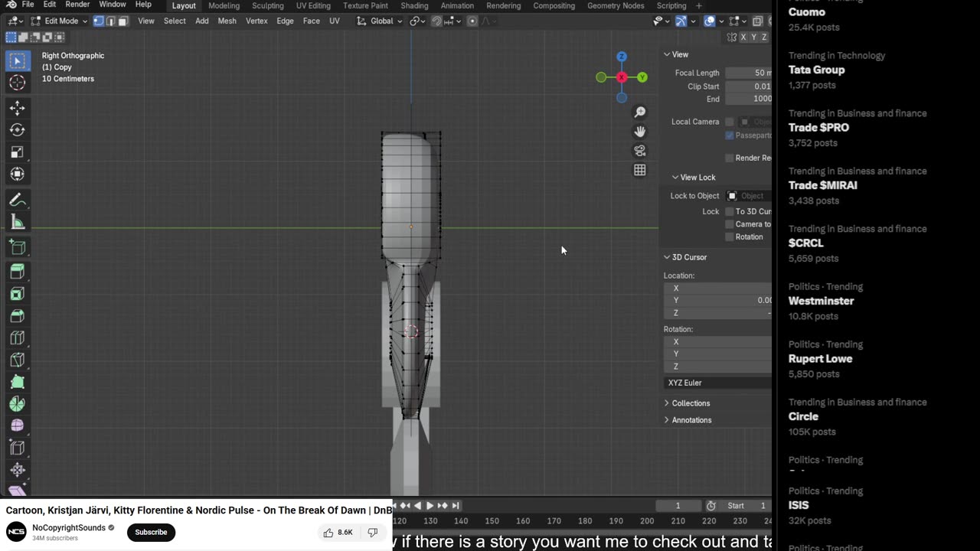Open the Edit Mode dropdown
Viewport: 980px width, 551px height.
59,21
